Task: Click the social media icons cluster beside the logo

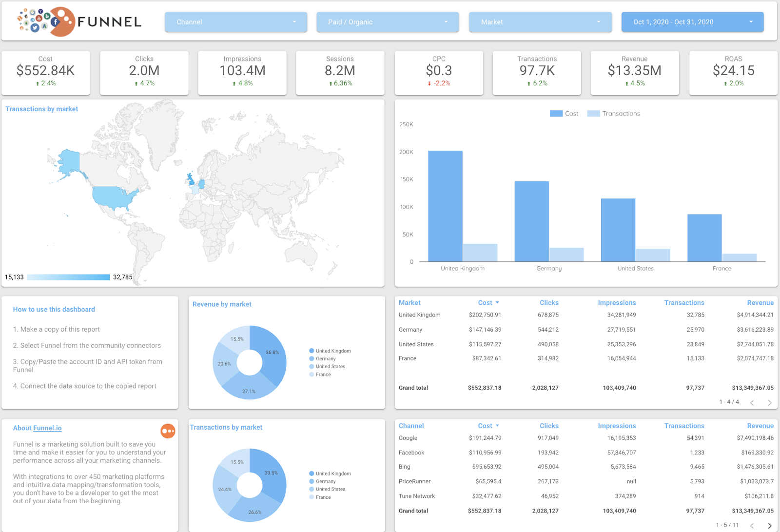Action: tap(33, 20)
